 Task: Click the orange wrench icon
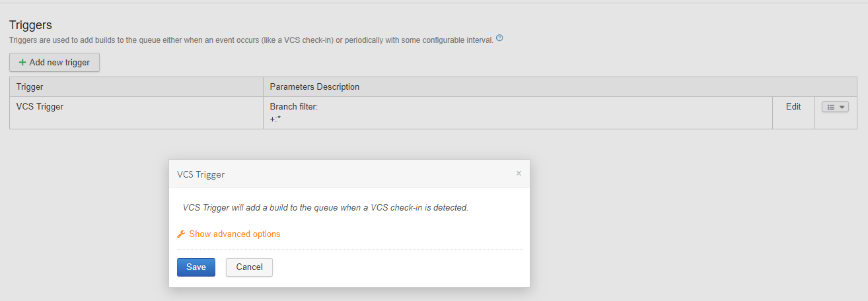(181, 234)
